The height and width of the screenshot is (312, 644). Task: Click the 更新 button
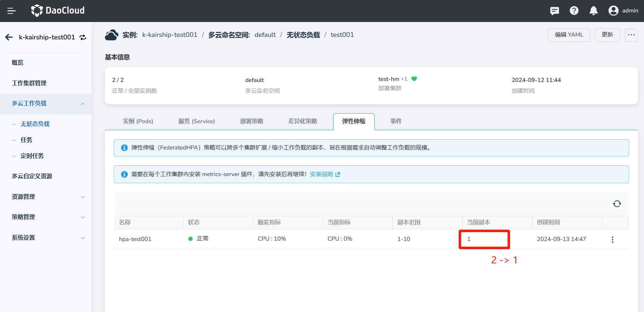pos(607,35)
